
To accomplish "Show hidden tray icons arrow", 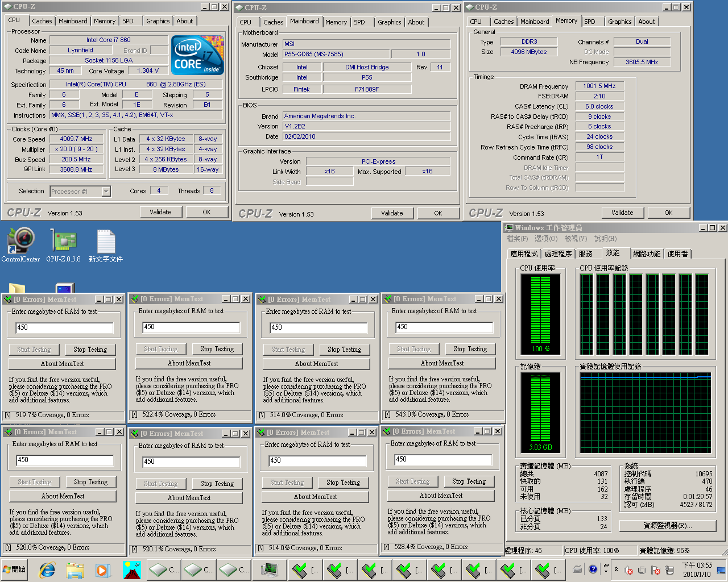I will point(616,569).
